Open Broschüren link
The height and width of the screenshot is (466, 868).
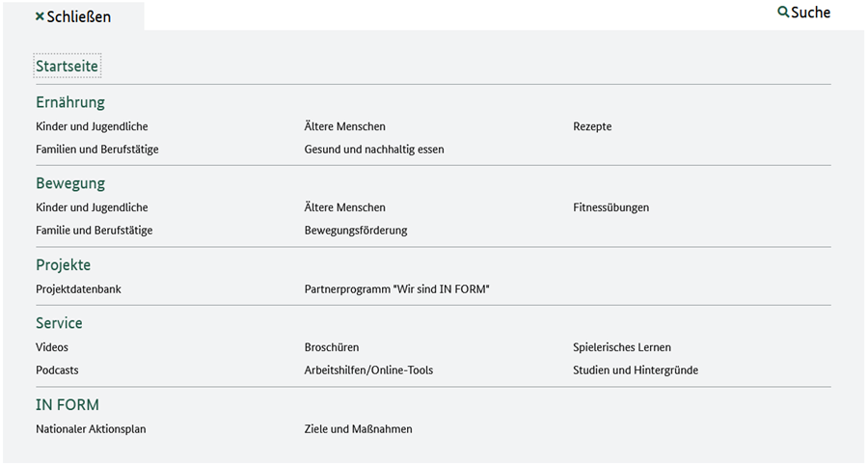[x=332, y=347]
